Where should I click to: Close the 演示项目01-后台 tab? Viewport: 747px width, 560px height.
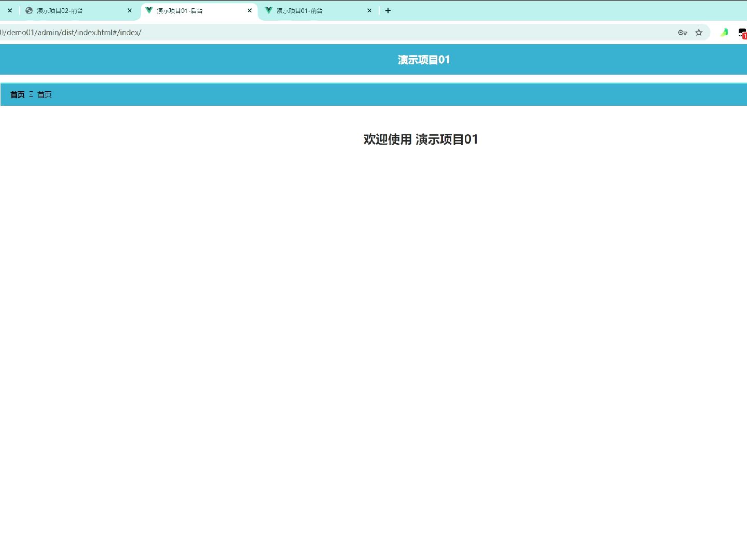coord(250,10)
